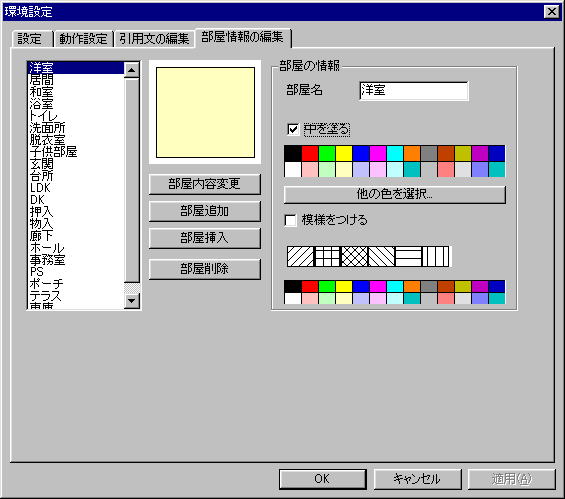Select the grid pattern icon

(328, 257)
